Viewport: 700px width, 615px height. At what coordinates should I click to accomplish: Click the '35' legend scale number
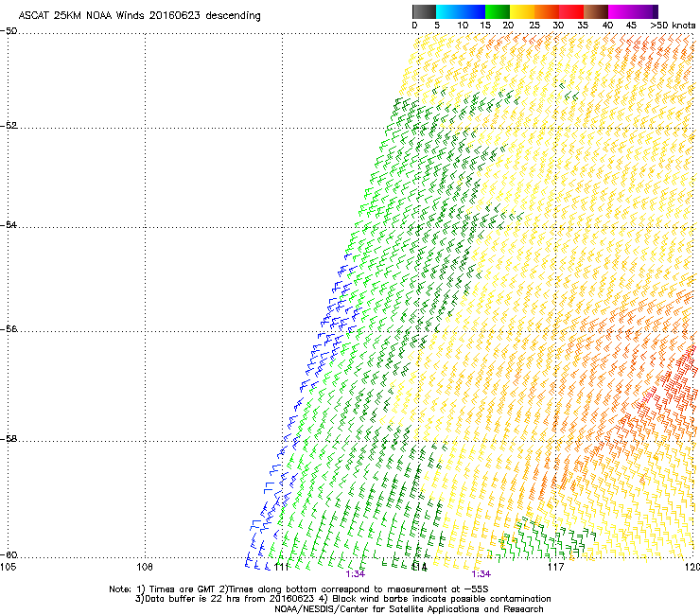pyautogui.click(x=583, y=26)
